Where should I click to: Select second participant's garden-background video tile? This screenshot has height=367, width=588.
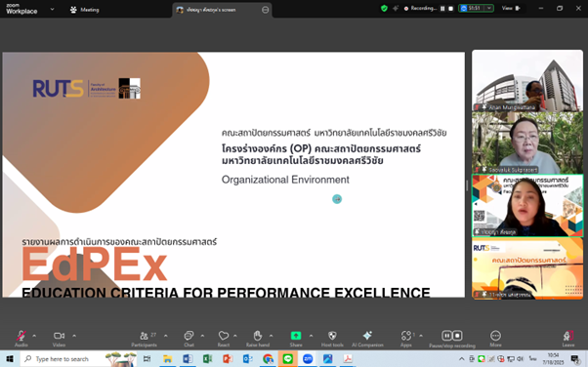click(527, 143)
